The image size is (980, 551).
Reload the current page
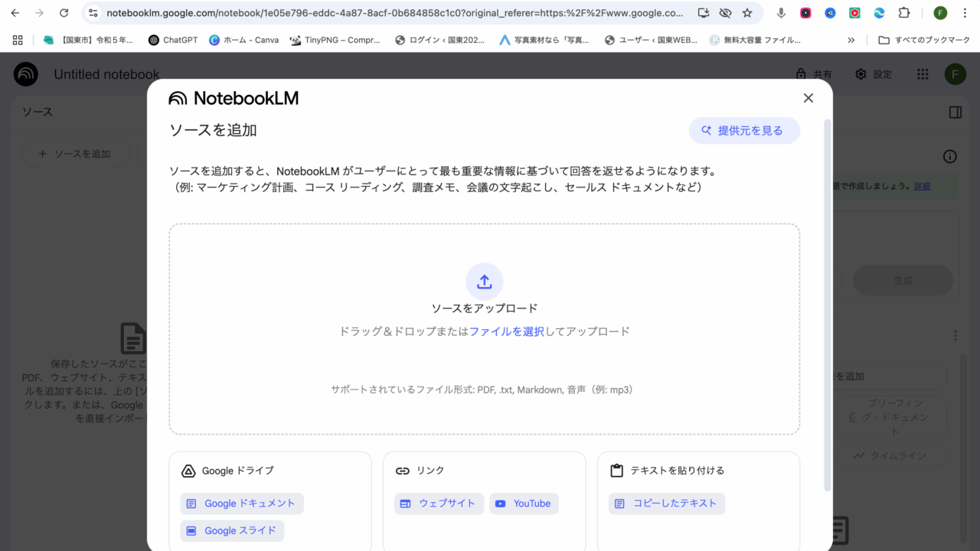[64, 13]
